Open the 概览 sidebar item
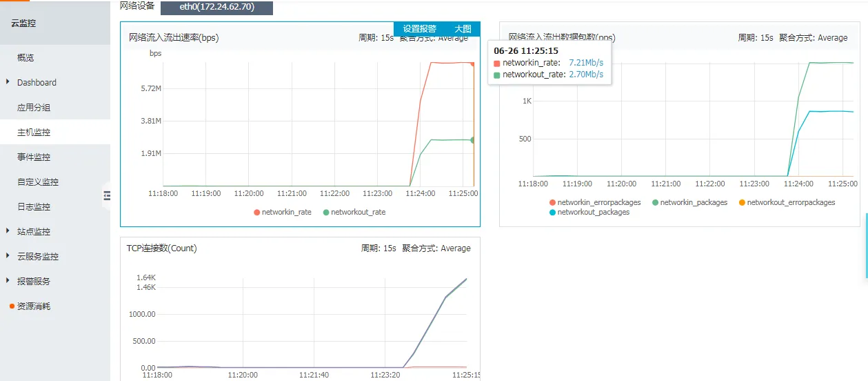 coord(26,57)
